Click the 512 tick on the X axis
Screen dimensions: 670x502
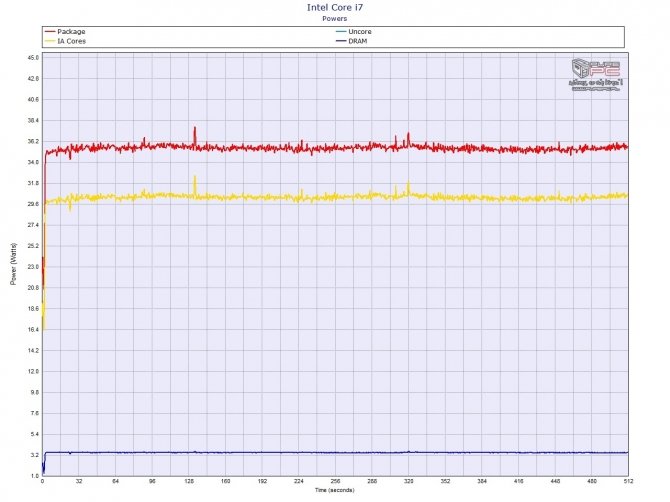tap(627, 482)
